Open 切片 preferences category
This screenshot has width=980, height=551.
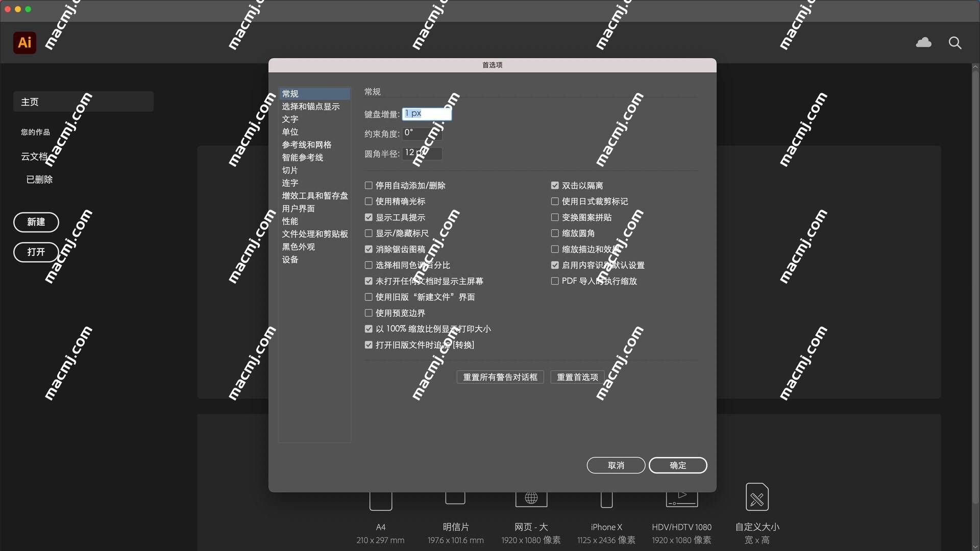[314, 170]
